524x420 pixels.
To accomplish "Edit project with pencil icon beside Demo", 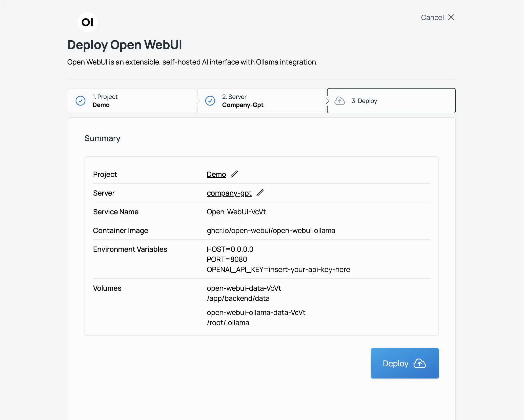I will coord(234,174).
